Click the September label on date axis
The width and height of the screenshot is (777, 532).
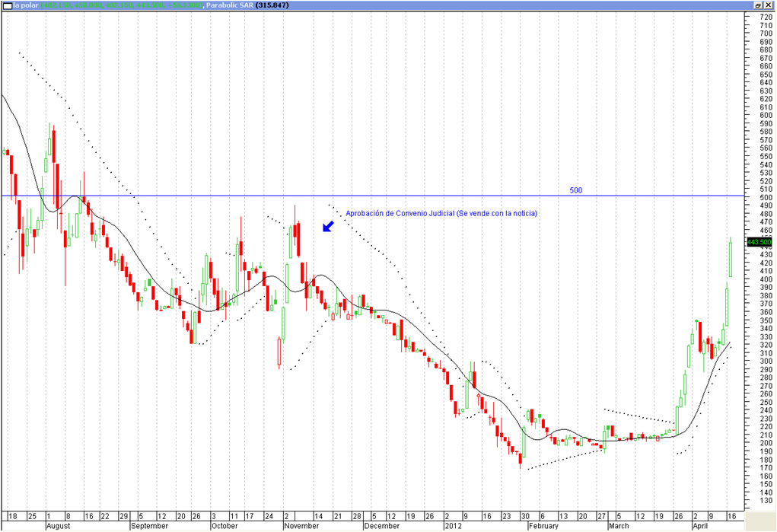pos(148,526)
